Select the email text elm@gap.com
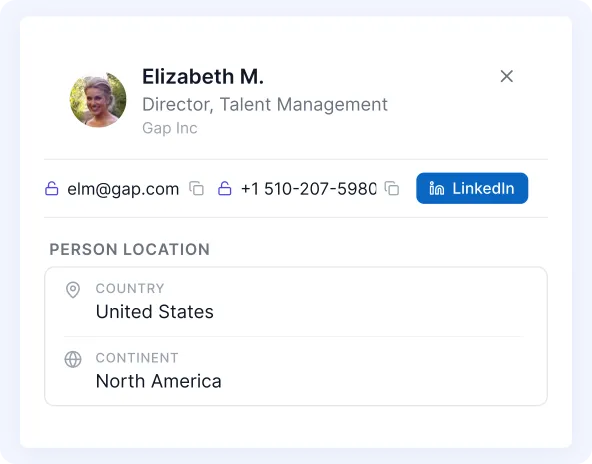Screen dimensions: 592x464 pyautogui.click(x=123, y=189)
